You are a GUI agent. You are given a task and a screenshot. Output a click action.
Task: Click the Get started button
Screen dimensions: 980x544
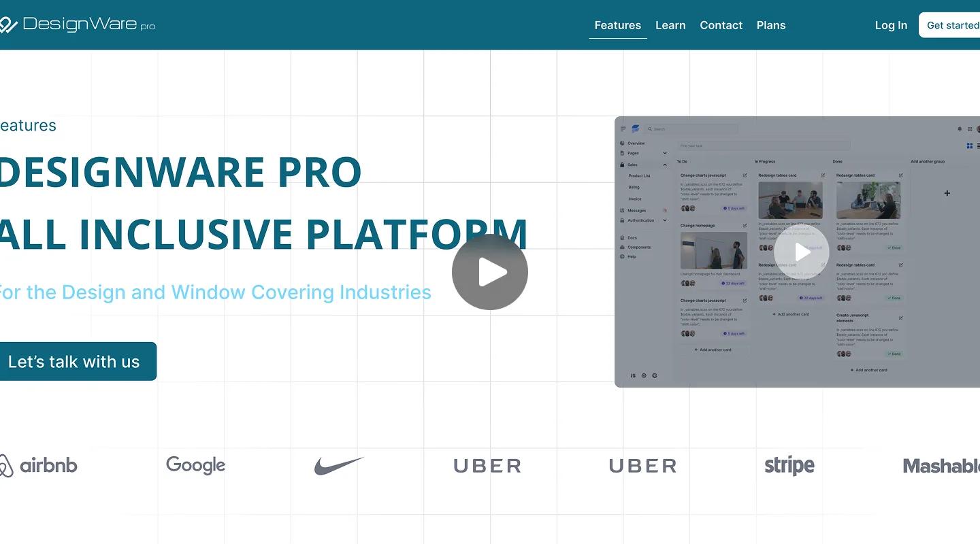[950, 25]
